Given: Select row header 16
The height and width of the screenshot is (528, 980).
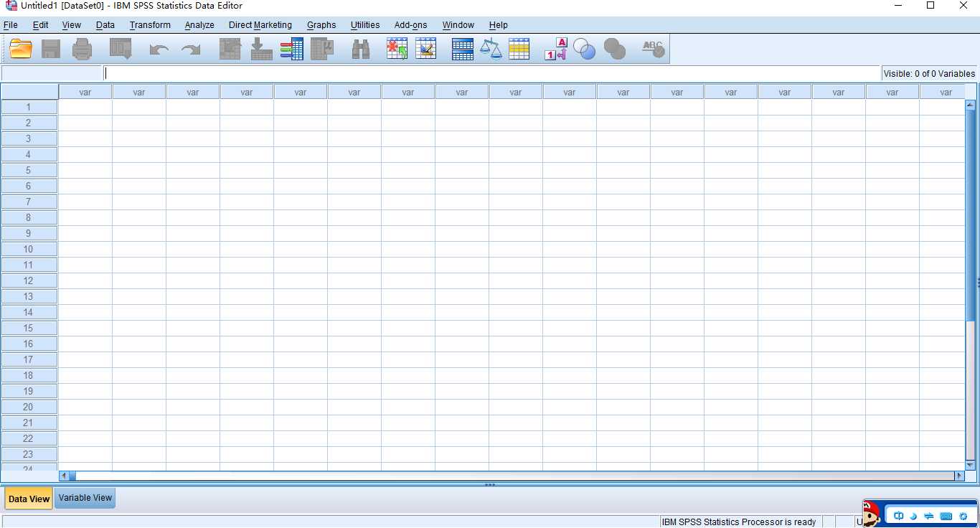Looking at the screenshot, I should coord(29,344).
